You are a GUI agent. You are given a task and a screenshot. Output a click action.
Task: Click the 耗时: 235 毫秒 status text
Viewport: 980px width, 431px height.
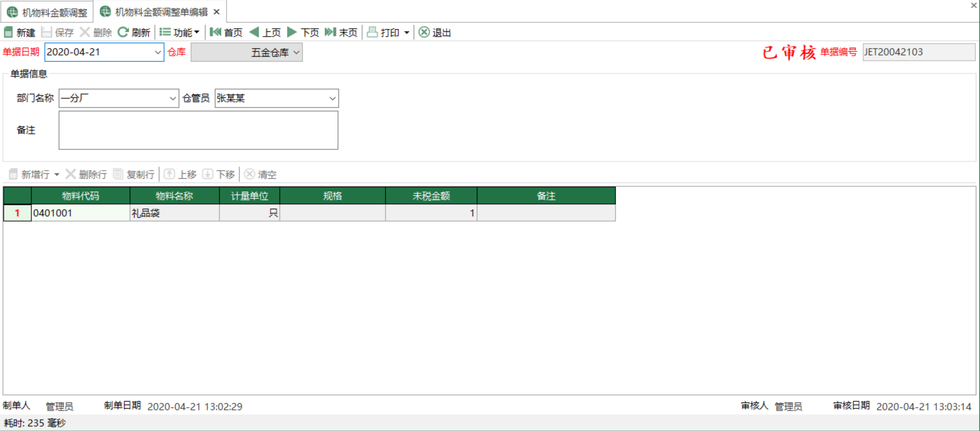pos(35,422)
